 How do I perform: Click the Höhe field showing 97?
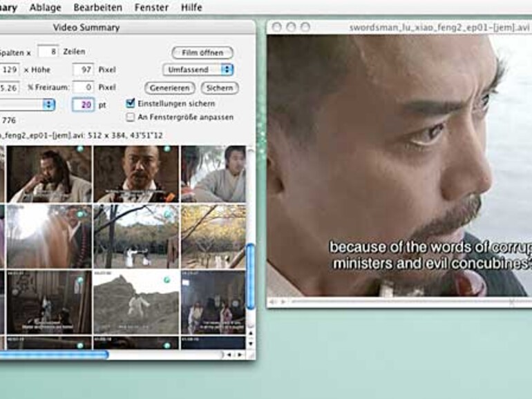pyautogui.click(x=83, y=70)
